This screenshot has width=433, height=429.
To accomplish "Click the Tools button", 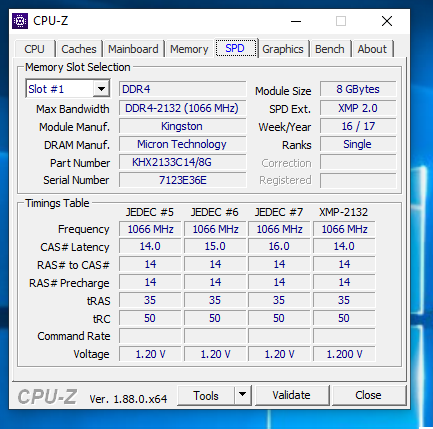I will 206,395.
